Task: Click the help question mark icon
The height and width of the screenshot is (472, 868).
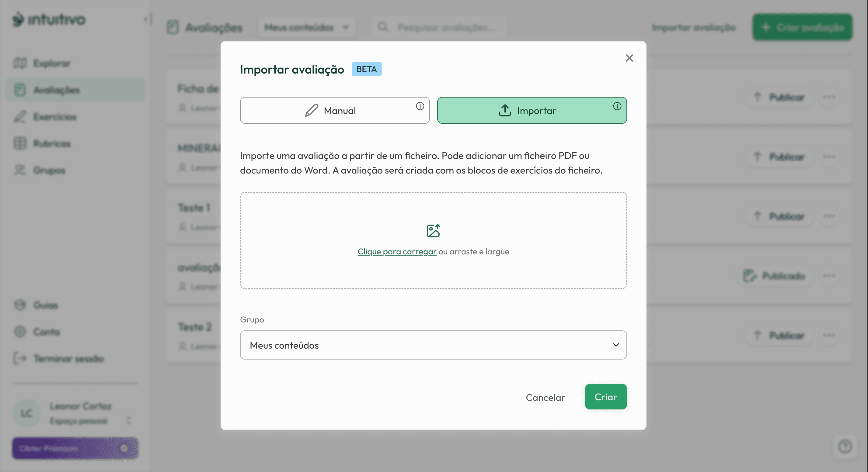Action: (845, 447)
